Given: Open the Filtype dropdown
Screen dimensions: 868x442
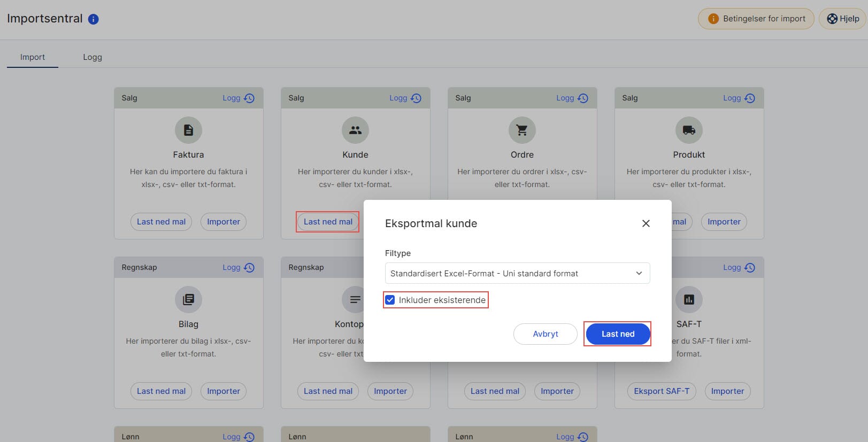Looking at the screenshot, I should [517, 273].
